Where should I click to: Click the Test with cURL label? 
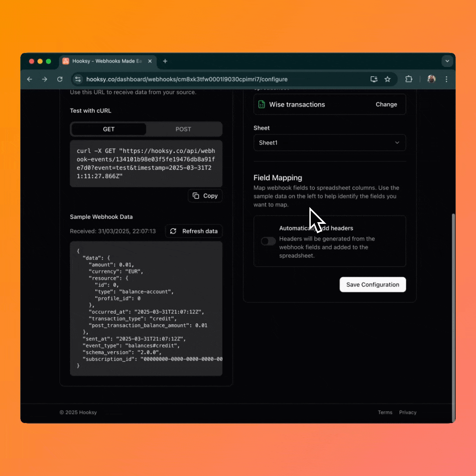click(x=90, y=111)
